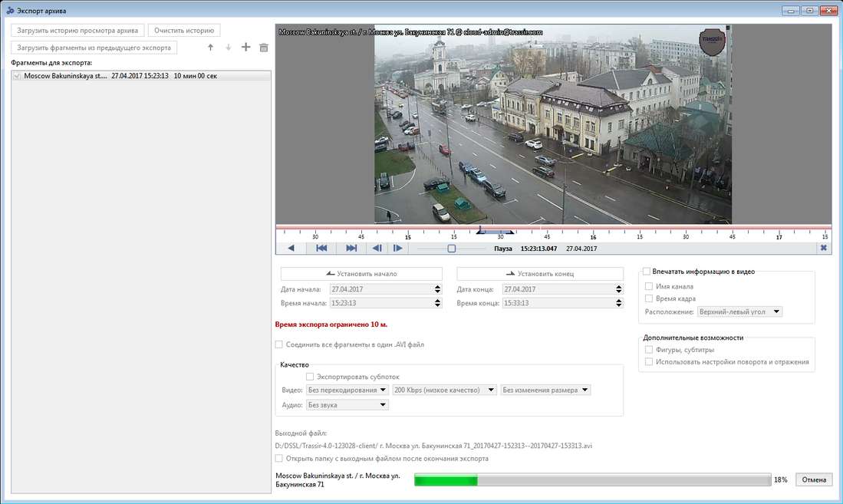Click the 'Время начала' time field
The width and height of the screenshot is (843, 504).
coord(380,304)
